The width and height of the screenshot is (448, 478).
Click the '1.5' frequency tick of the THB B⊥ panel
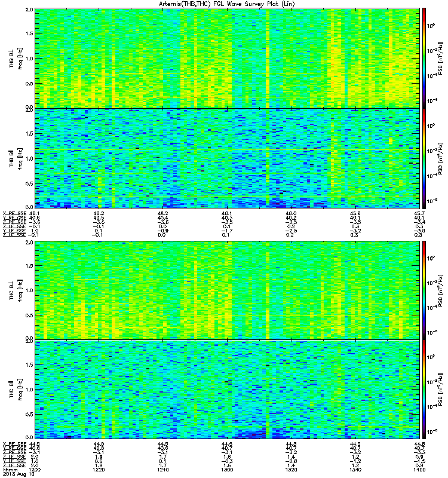coord(29,33)
